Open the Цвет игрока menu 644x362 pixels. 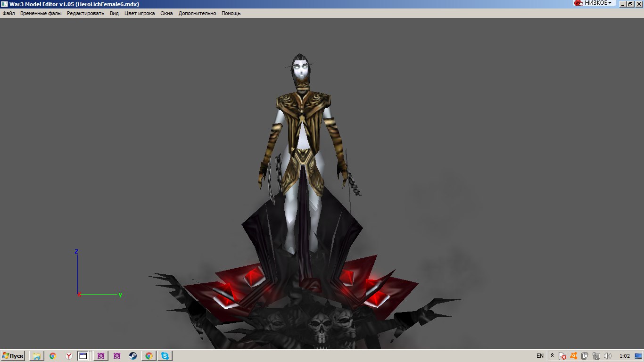(x=140, y=13)
